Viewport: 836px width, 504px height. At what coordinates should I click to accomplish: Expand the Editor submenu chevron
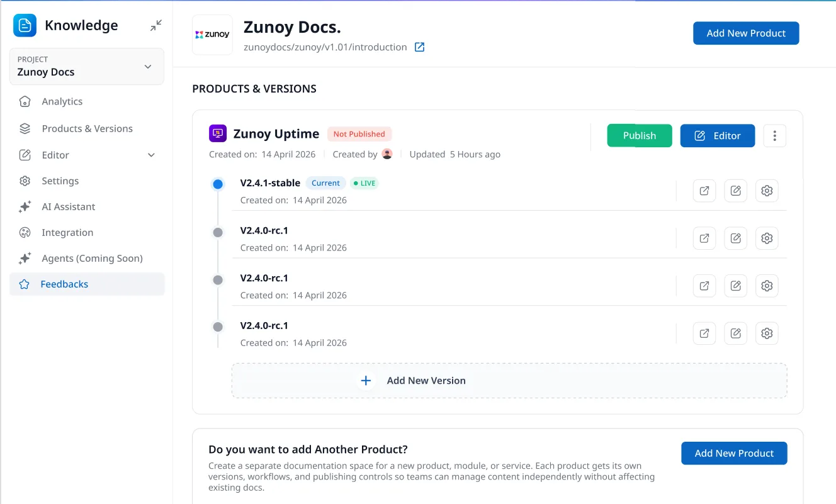click(151, 155)
